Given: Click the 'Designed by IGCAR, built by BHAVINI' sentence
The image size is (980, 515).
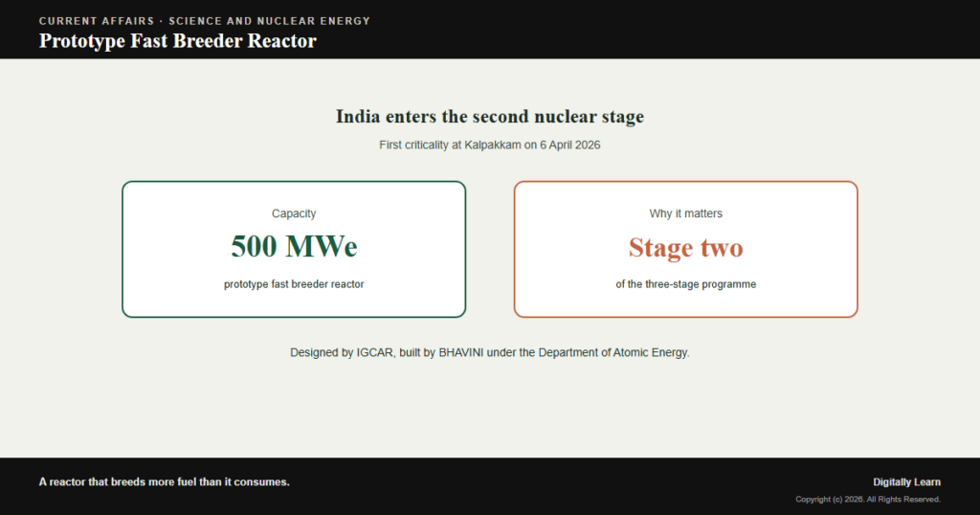Looking at the screenshot, I should (x=490, y=352).
